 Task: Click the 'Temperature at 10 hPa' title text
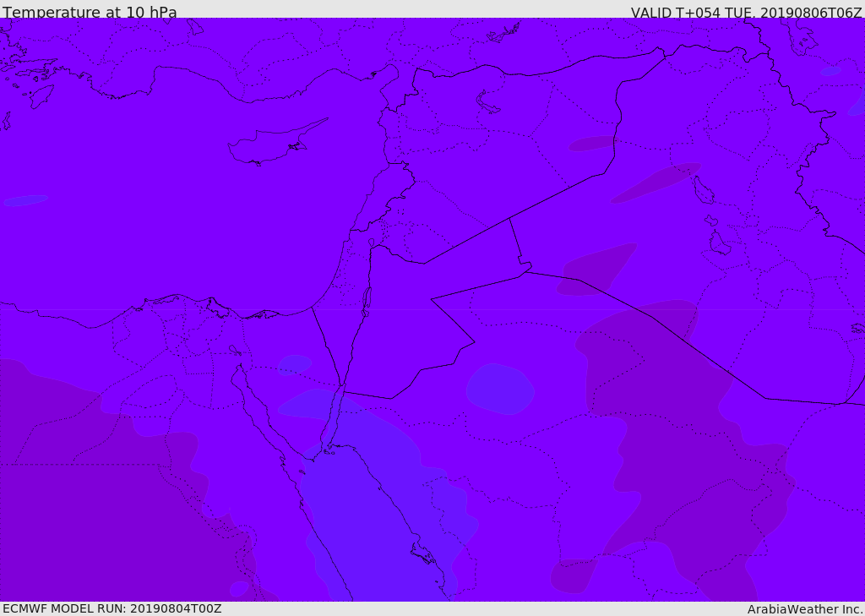coord(90,12)
